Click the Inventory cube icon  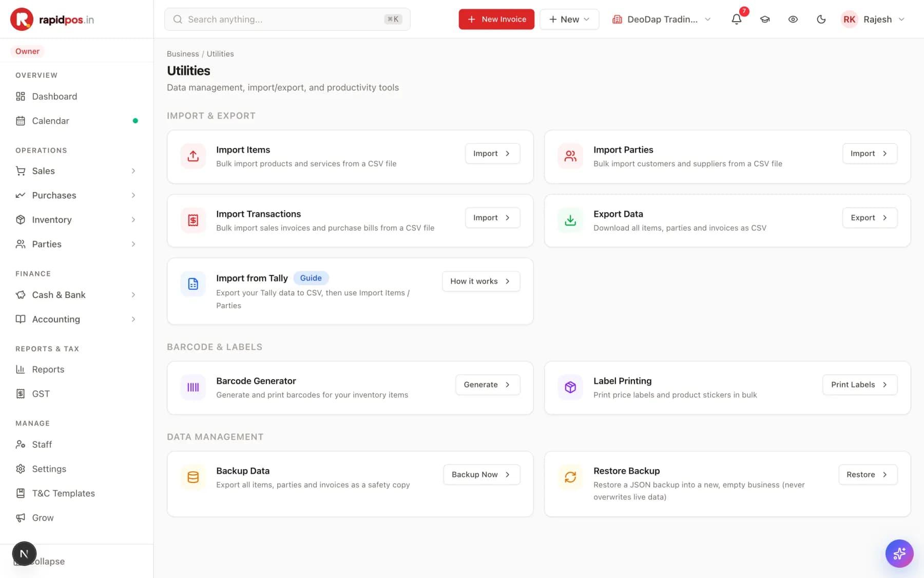pos(21,220)
